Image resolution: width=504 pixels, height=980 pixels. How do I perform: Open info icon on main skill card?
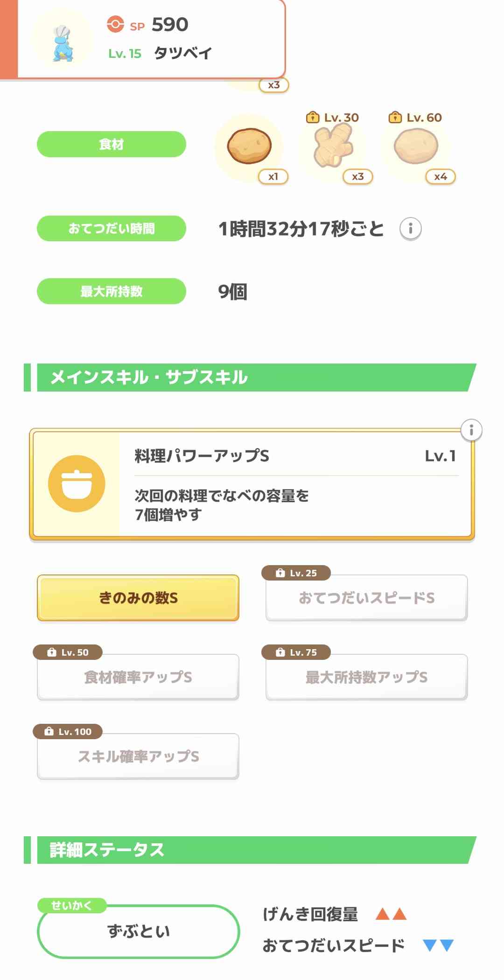[471, 430]
